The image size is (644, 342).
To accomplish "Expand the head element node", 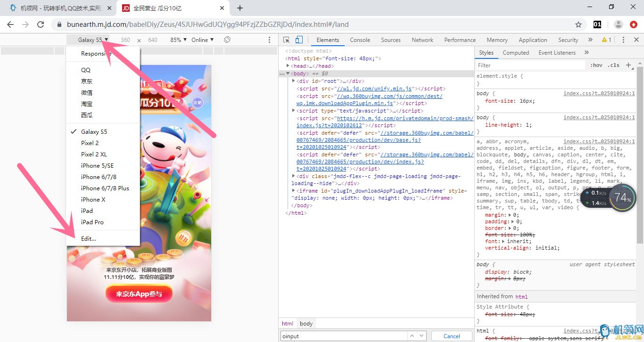I will [x=288, y=66].
